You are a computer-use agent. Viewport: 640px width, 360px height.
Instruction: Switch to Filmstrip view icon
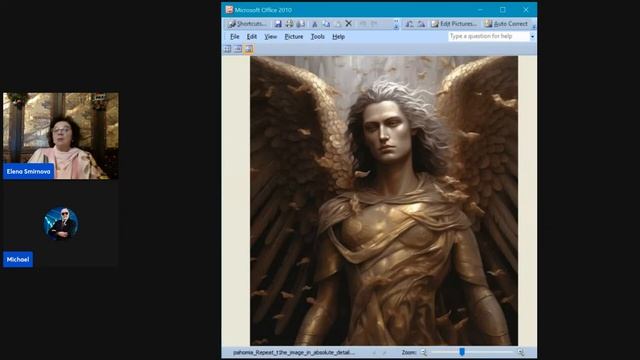tap(238, 49)
